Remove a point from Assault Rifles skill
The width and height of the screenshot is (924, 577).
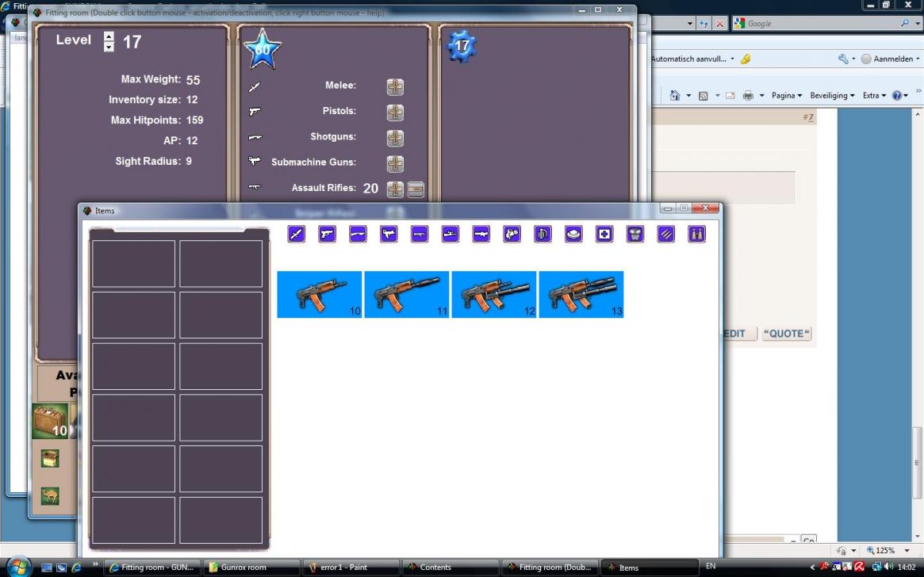(416, 189)
